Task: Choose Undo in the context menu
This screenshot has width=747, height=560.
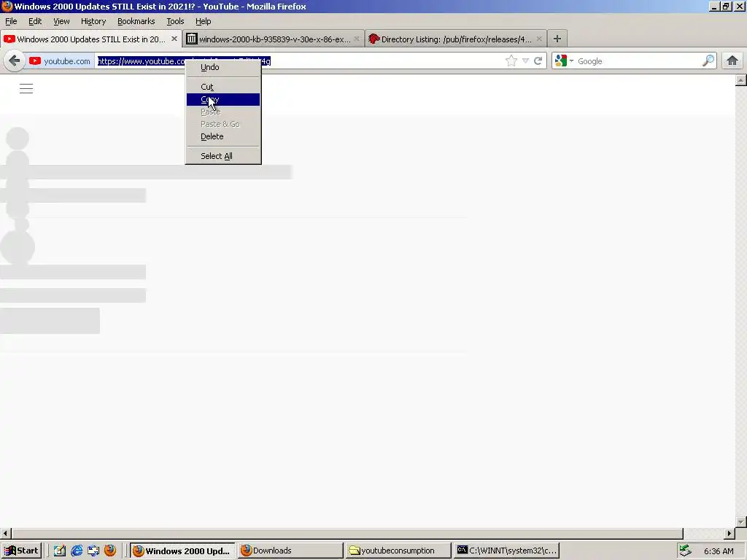Action: pyautogui.click(x=223, y=67)
